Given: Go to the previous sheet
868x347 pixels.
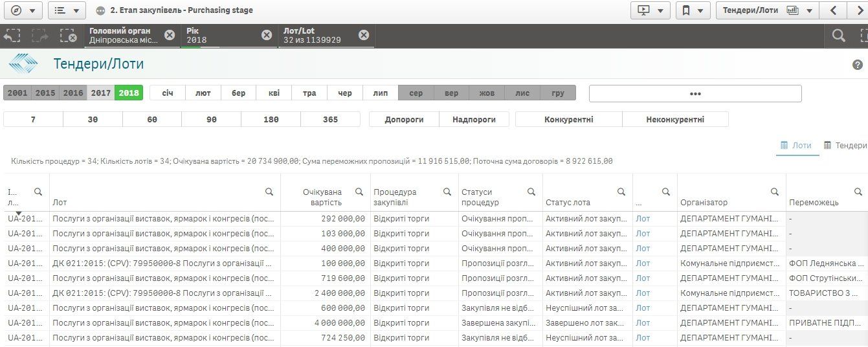Looking at the screenshot, I should pos(834,10).
